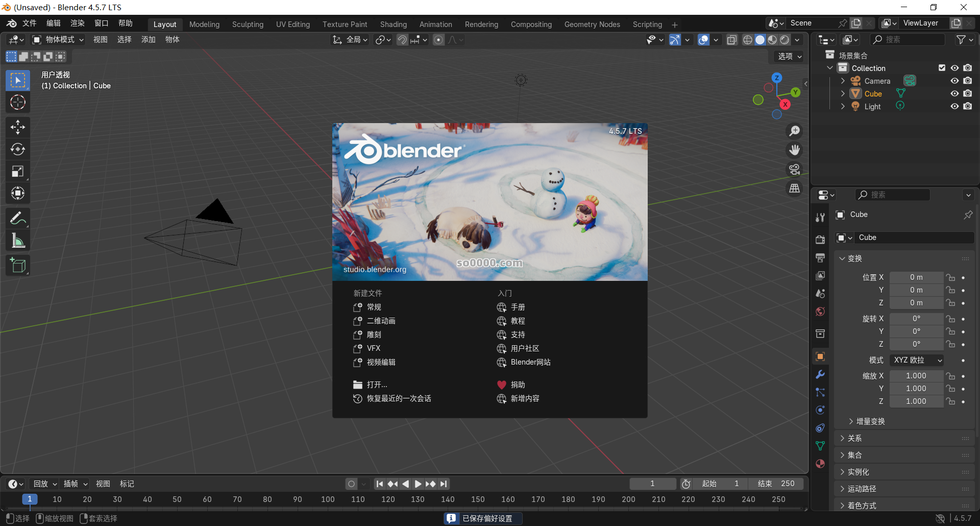Viewport: 980px width, 526px height.
Task: Switch to rendered viewport shading
Action: click(785, 40)
